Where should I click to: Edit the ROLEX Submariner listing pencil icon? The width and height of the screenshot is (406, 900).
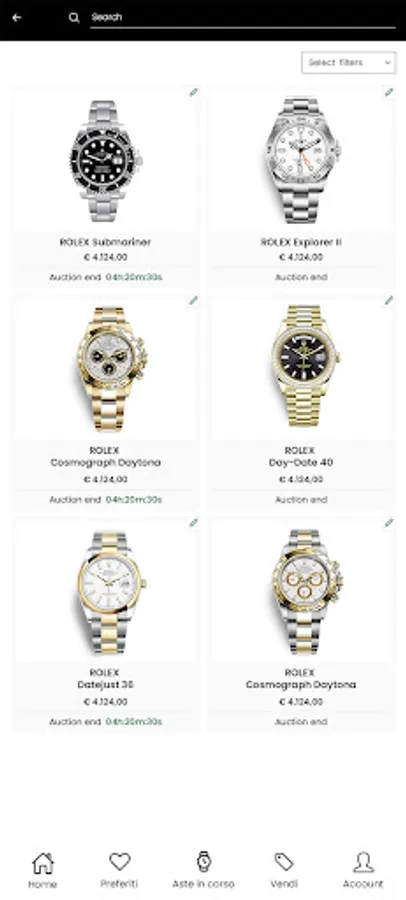click(x=194, y=92)
